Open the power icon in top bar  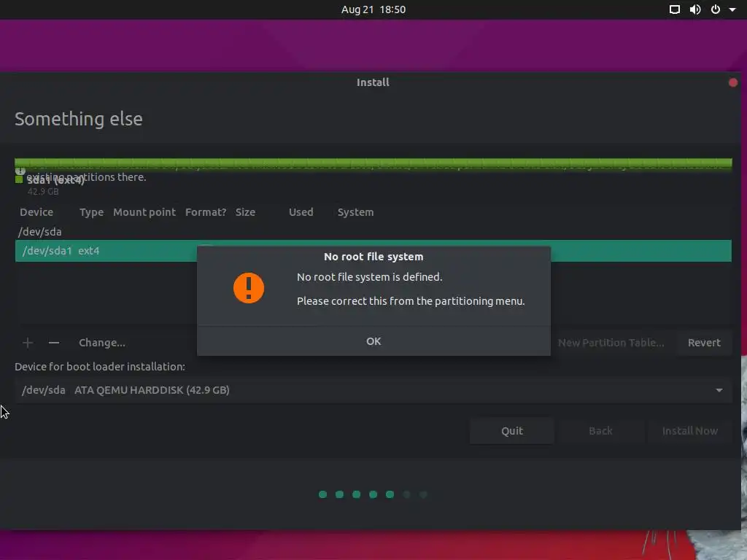[x=716, y=9]
